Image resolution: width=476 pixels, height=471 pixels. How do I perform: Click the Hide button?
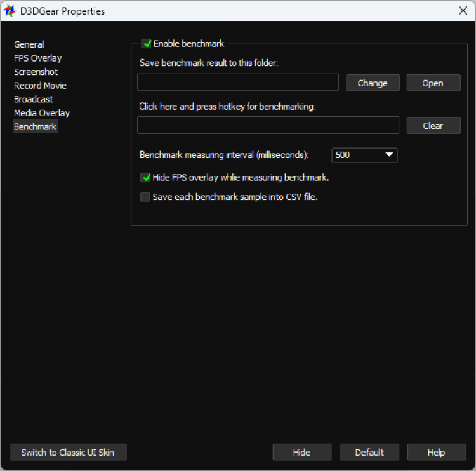point(301,452)
